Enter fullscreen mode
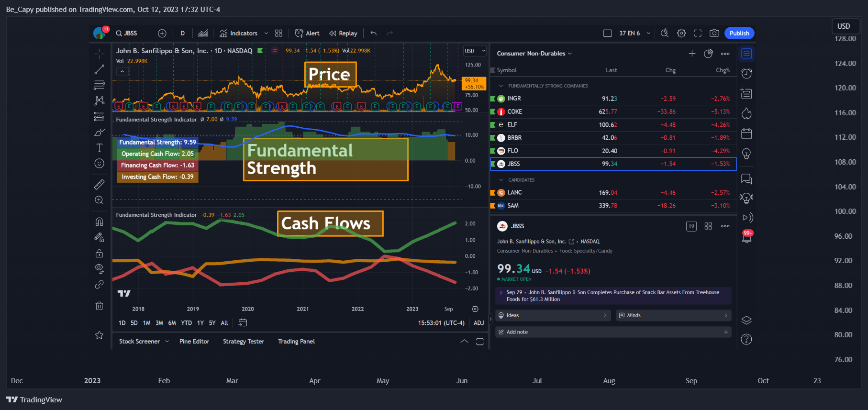Screen dimensions: 868x410 [698, 33]
